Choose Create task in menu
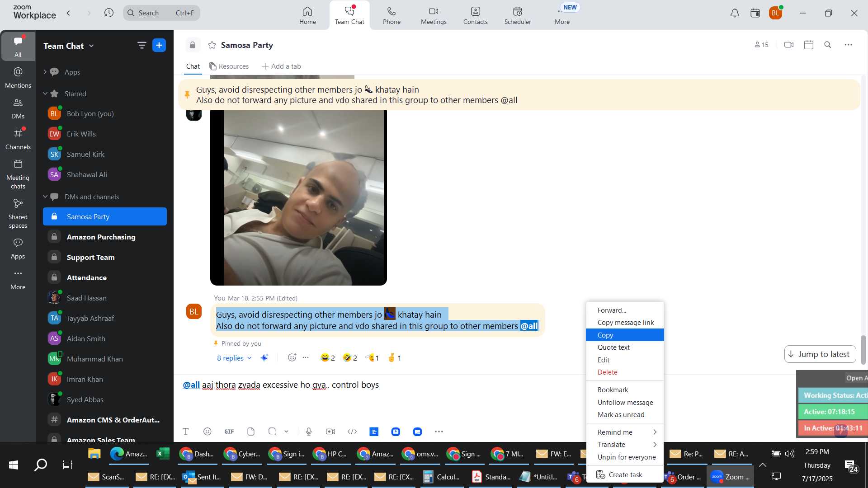 coord(625,474)
